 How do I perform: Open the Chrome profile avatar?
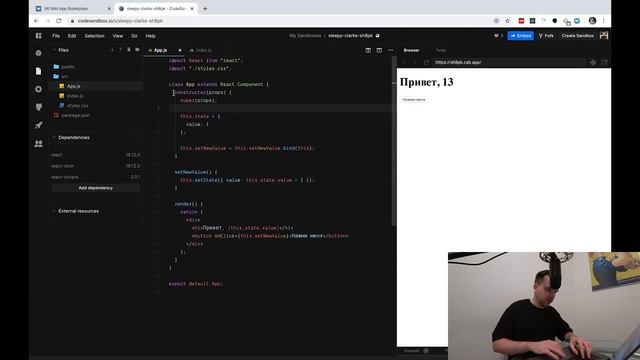point(592,21)
